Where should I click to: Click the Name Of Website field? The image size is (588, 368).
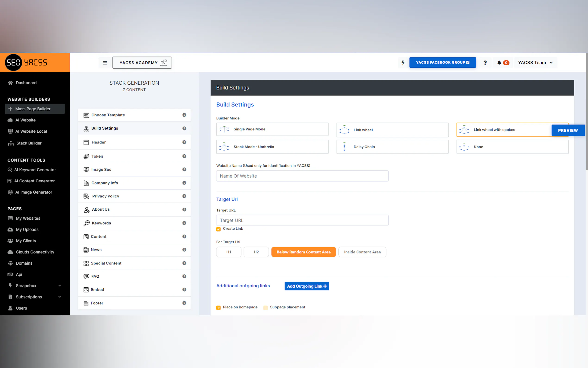[x=302, y=176]
